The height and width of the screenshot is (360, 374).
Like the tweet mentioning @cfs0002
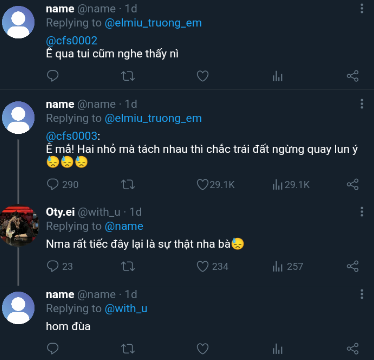click(x=202, y=76)
